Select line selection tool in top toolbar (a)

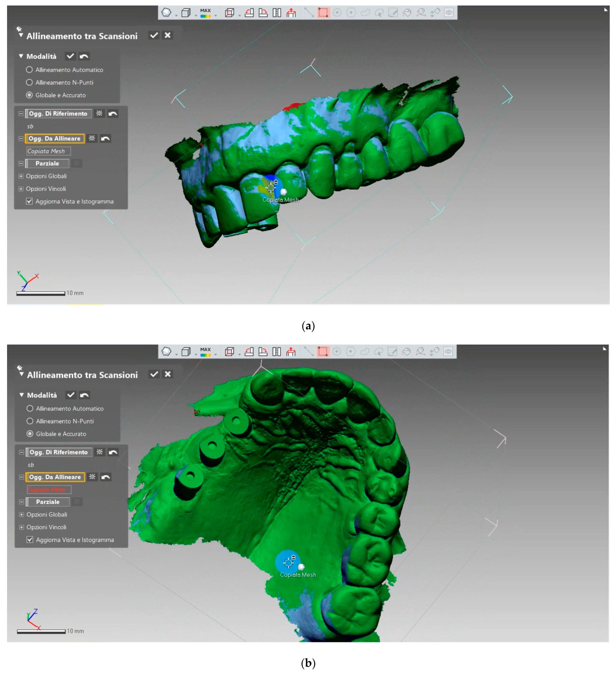(309, 13)
